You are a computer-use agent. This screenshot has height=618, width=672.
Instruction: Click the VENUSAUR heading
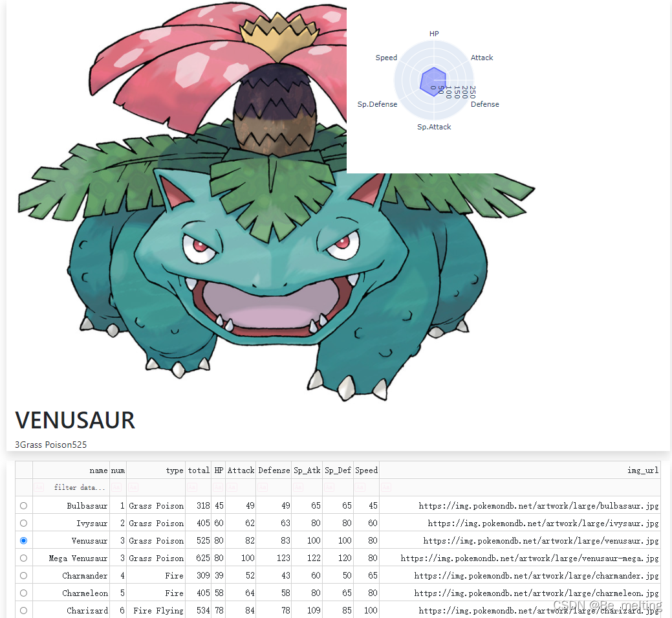point(75,420)
